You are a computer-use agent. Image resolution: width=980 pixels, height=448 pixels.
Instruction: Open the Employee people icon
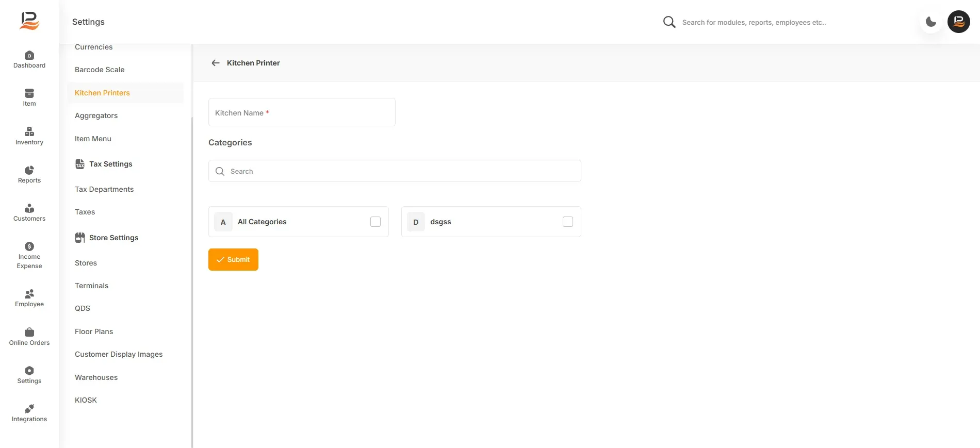[29, 294]
